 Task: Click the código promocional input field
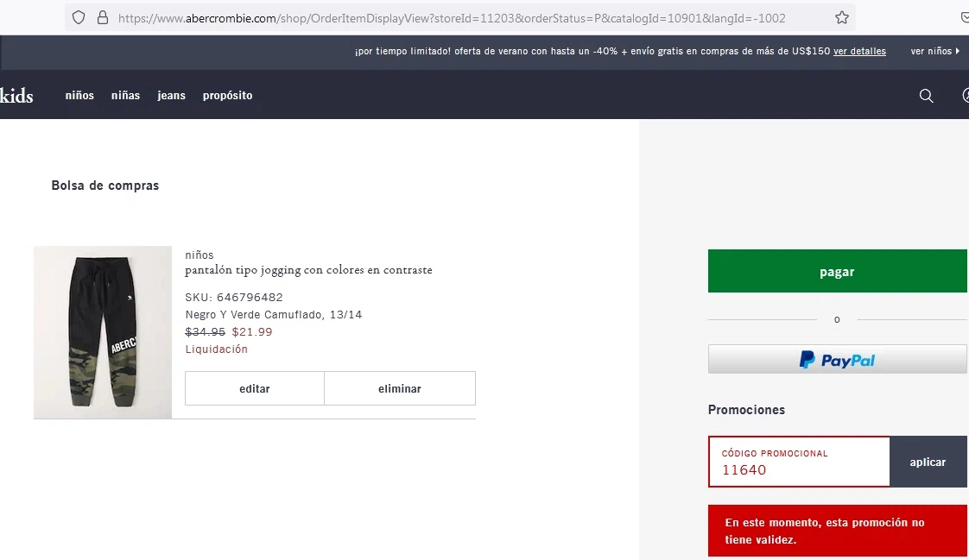click(799, 462)
